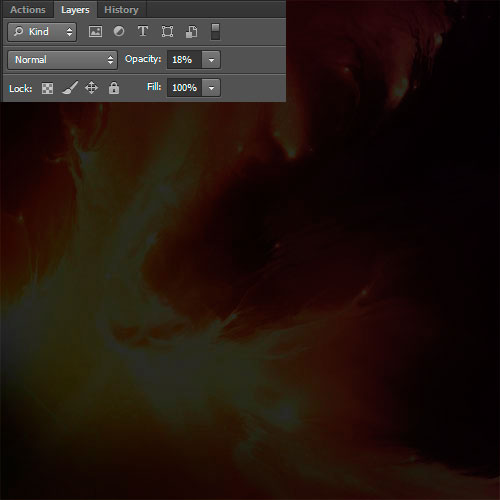
Task: Click the Opacity 18% value field
Action: (x=184, y=60)
